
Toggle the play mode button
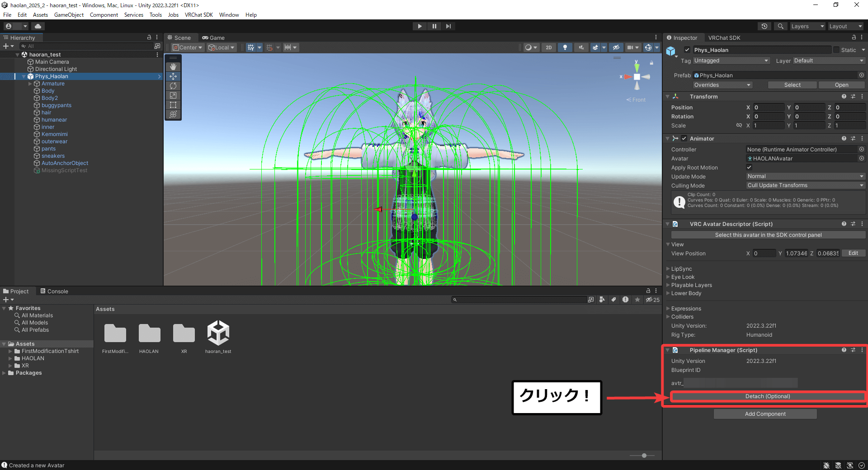[420, 26]
